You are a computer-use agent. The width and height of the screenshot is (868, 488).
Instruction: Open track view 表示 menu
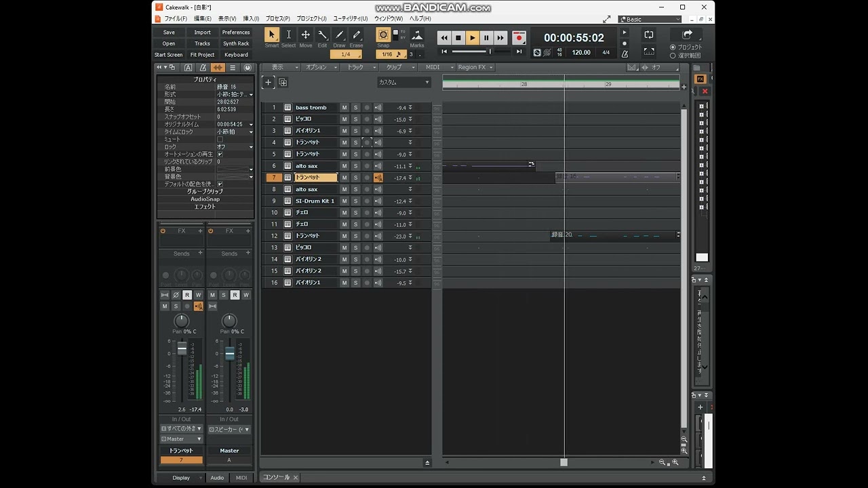click(x=281, y=67)
